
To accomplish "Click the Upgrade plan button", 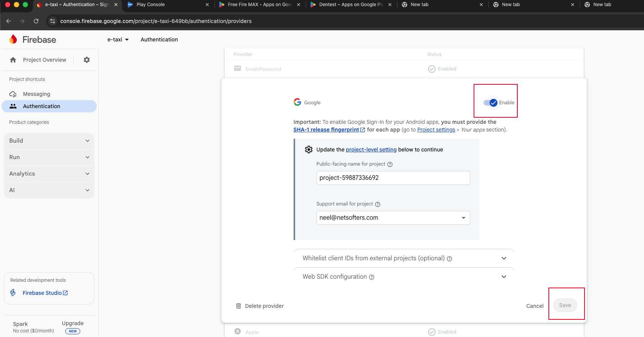I will tap(73, 327).
